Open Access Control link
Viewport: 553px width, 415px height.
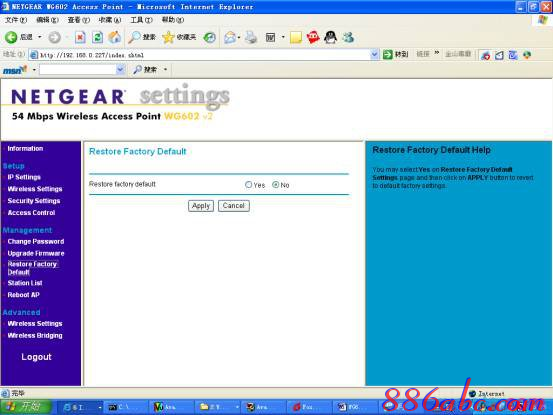point(31,213)
